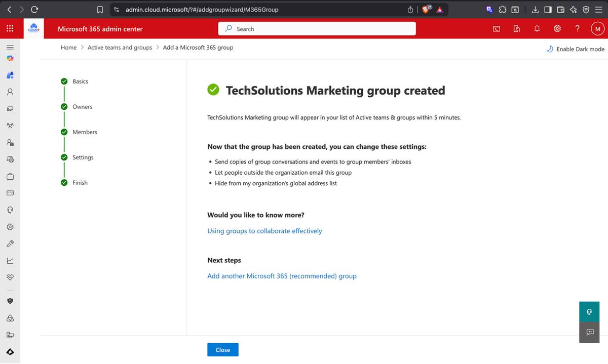Click the teal help and support button

589,312
